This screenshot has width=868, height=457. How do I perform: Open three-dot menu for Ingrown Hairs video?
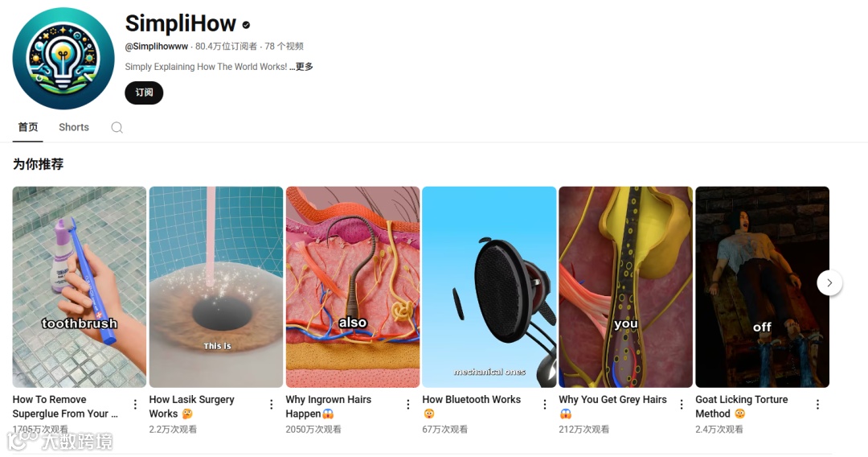[408, 405]
